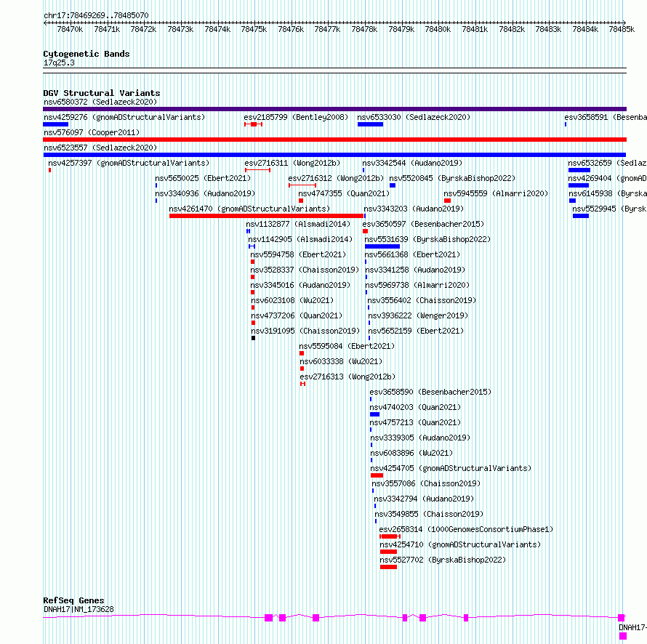Click the 78478k ruler position
Viewport: 647px width, 644px height.
pos(364,29)
